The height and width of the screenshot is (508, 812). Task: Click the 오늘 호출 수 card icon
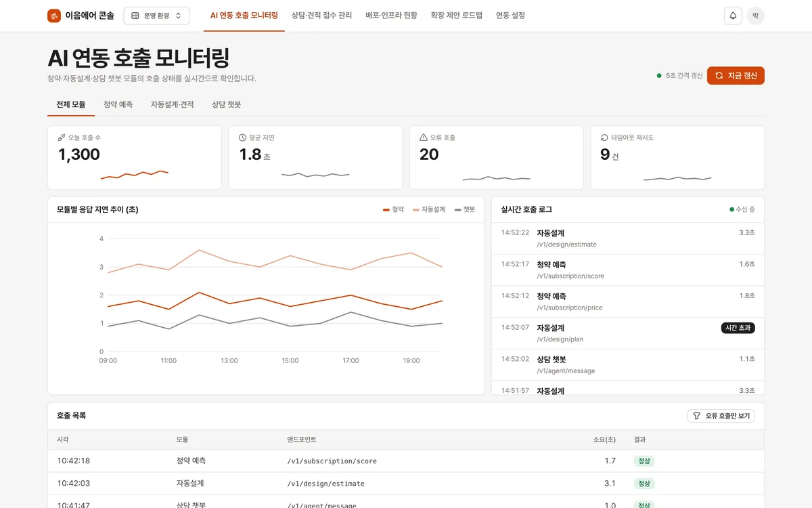point(62,137)
